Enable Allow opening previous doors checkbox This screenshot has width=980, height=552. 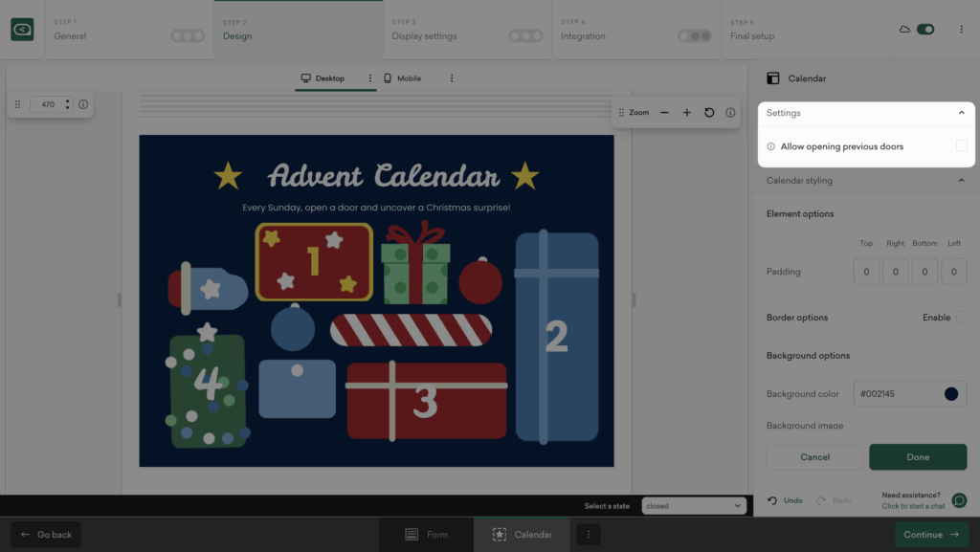click(961, 146)
